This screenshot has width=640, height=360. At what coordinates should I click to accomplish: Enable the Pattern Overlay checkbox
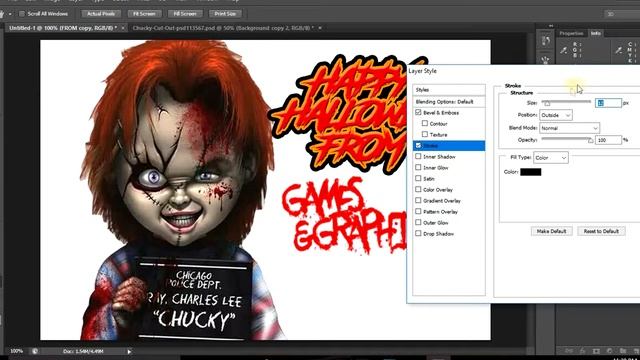pyautogui.click(x=418, y=211)
